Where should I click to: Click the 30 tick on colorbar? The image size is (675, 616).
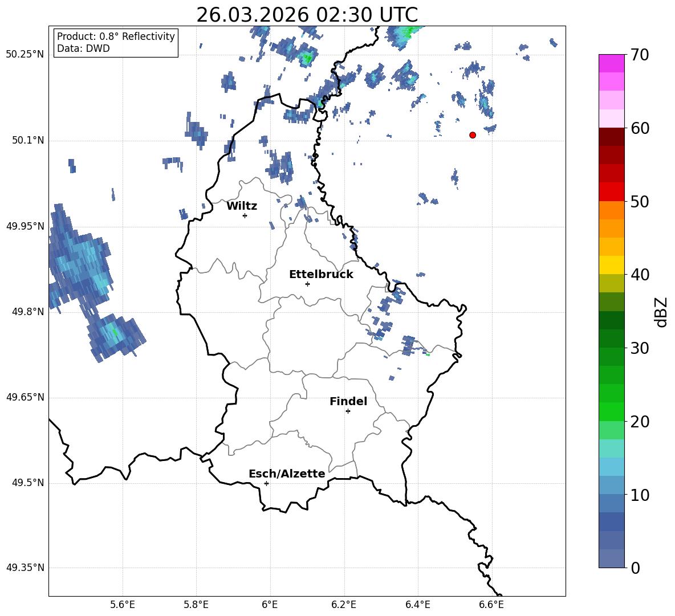(640, 348)
